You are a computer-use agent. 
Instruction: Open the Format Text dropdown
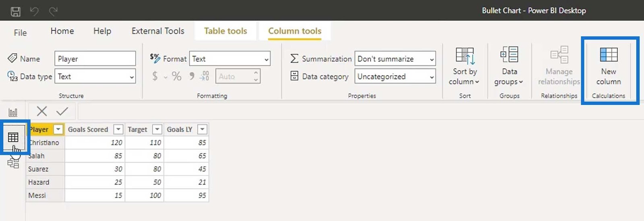click(x=230, y=59)
